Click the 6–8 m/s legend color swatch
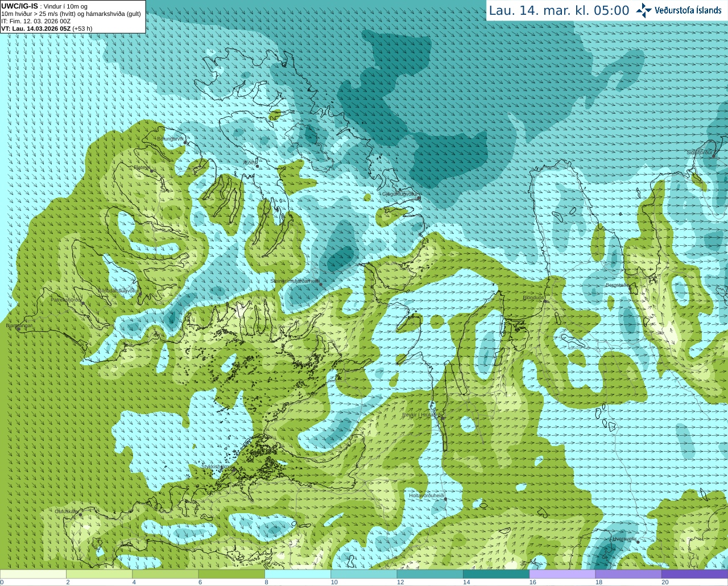 coord(231,574)
